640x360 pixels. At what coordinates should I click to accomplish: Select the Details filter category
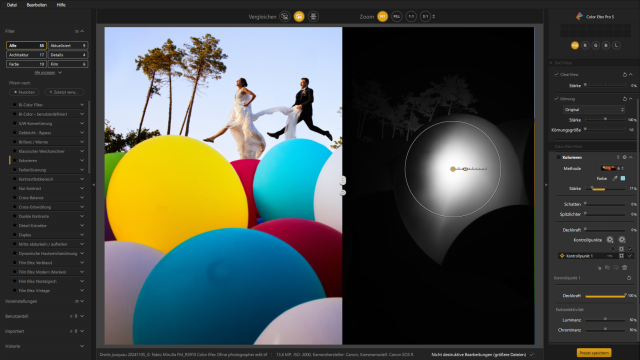point(68,55)
